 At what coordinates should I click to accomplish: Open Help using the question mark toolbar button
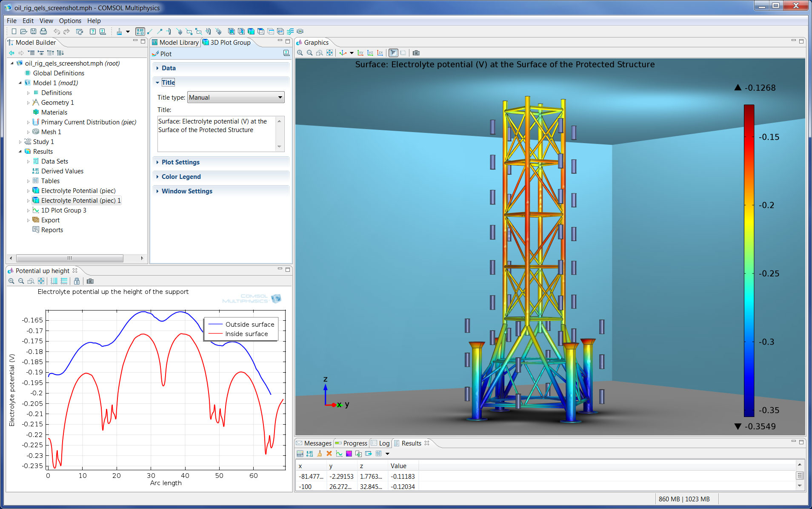93,32
